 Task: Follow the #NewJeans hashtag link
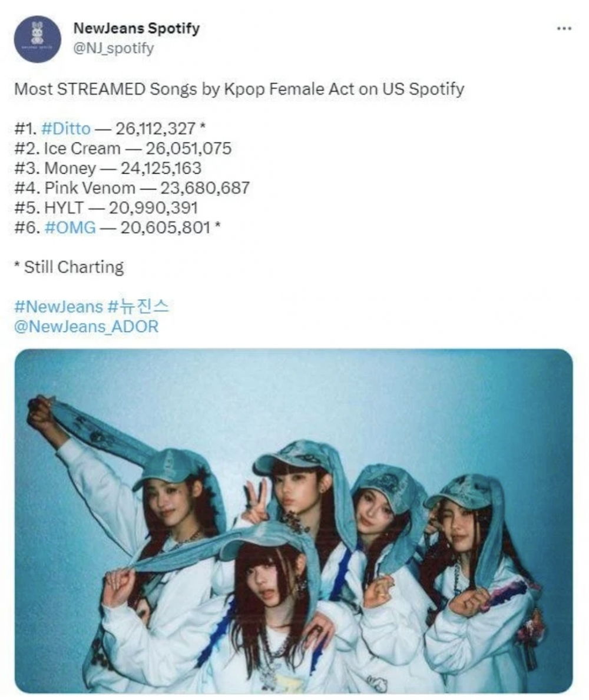click(x=58, y=307)
